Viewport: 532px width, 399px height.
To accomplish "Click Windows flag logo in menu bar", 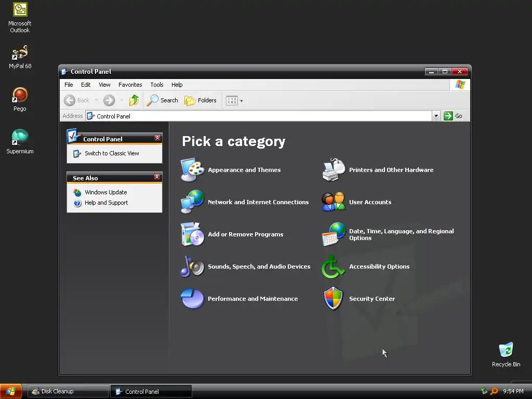I will click(x=460, y=85).
